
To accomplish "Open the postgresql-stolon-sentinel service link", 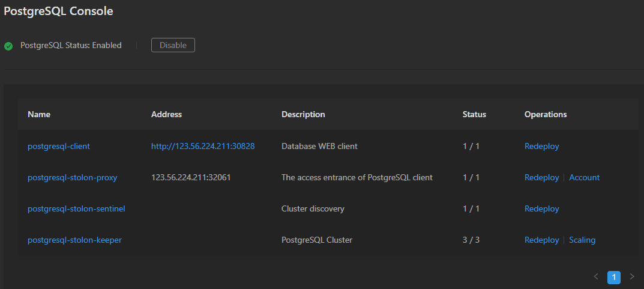I will (76, 209).
